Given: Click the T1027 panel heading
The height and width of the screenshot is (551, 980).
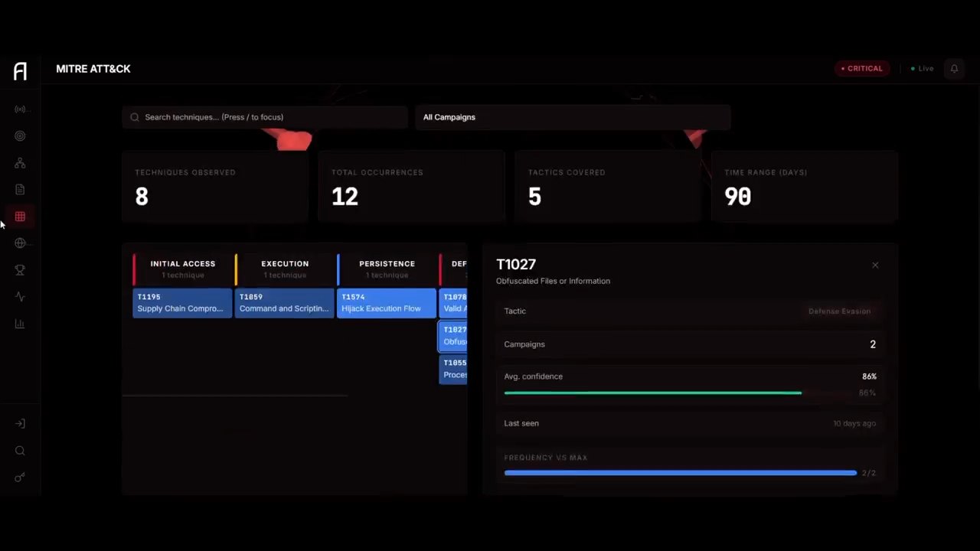Looking at the screenshot, I should point(516,264).
